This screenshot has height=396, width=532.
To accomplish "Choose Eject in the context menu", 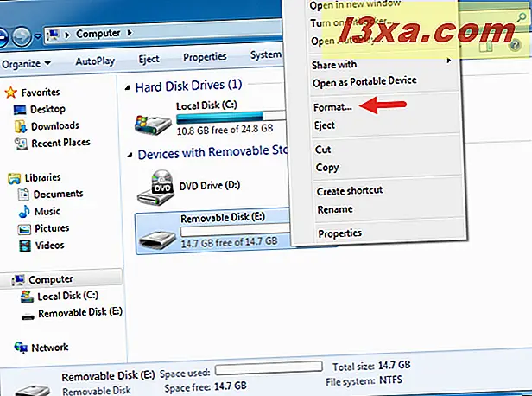I will [325, 125].
